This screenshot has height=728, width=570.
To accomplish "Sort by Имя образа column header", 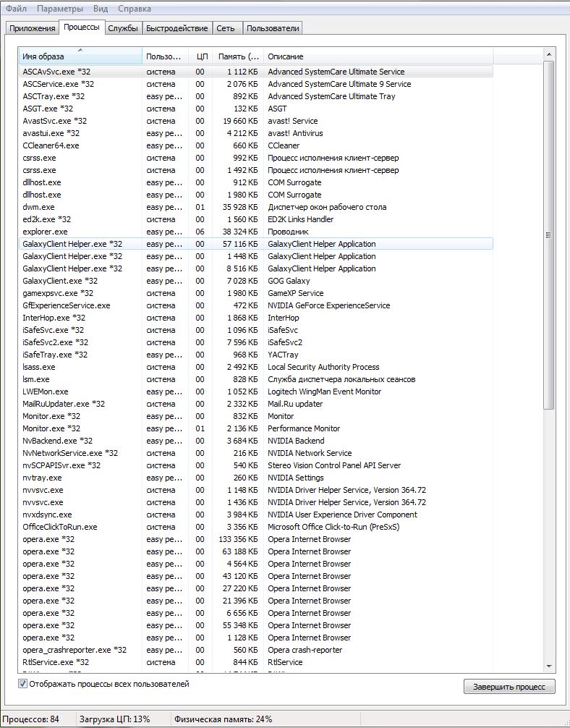I will [80, 56].
